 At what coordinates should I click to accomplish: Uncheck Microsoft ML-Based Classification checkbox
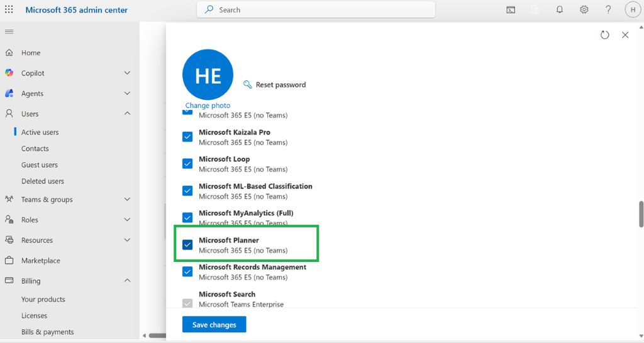pyautogui.click(x=187, y=191)
